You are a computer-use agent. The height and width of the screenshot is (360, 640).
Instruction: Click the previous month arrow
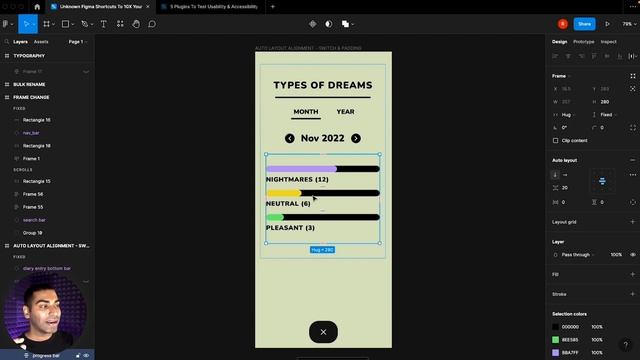(290, 138)
